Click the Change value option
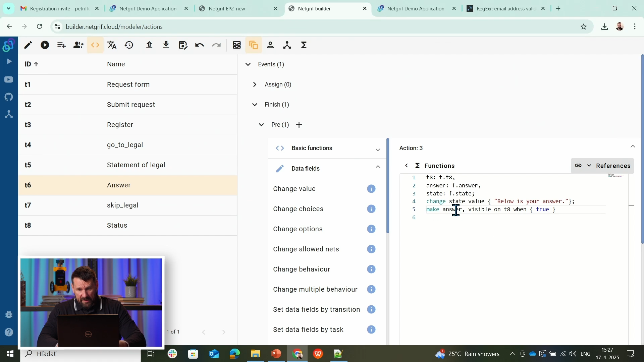 pyautogui.click(x=294, y=189)
